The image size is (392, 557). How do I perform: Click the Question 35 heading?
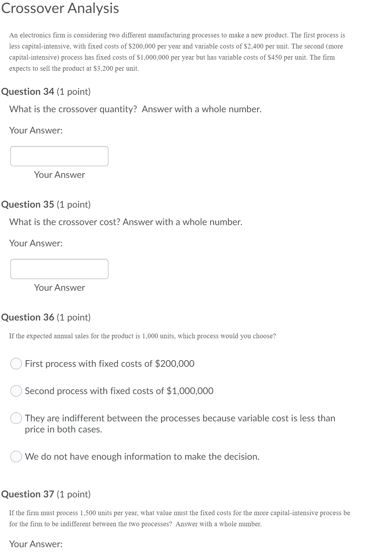(x=46, y=204)
